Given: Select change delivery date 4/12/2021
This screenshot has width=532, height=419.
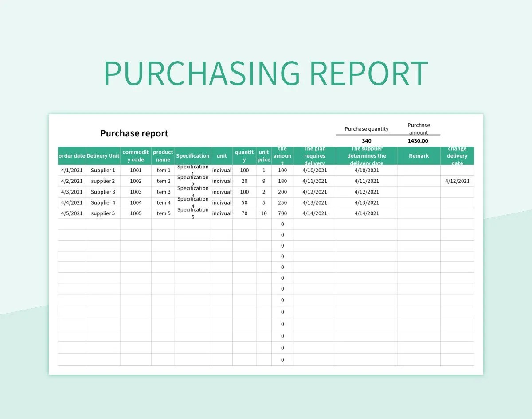Looking at the screenshot, I should 457,181.
